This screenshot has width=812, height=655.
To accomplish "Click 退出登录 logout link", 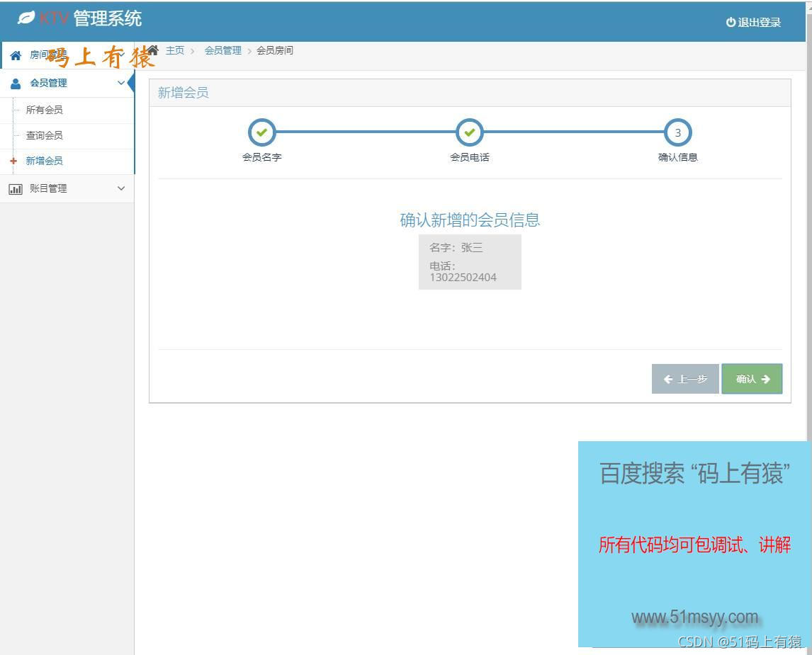I will coord(753,22).
